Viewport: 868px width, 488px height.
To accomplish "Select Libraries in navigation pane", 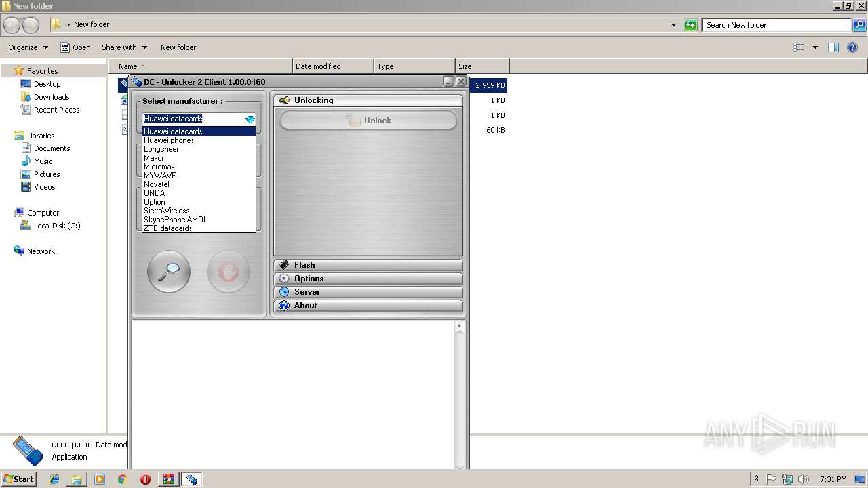I will click(40, 136).
